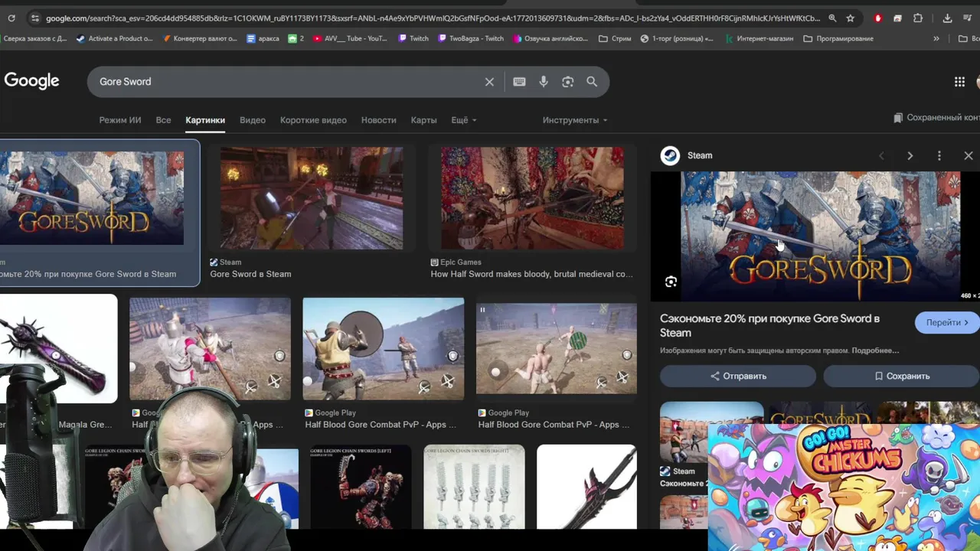Open the Сохраненные saved items link
The width and height of the screenshot is (980, 551).
pos(936,118)
